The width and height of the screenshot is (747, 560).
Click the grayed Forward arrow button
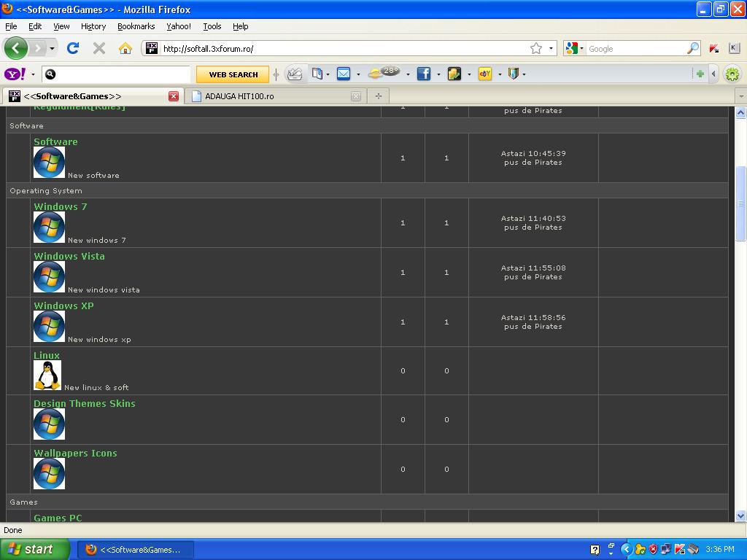(x=38, y=48)
